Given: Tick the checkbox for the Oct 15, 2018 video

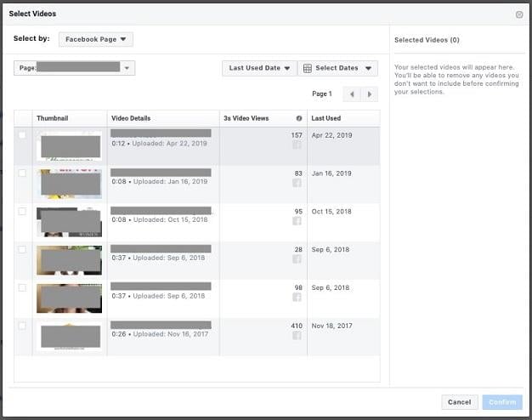Looking at the screenshot, I should coord(22,211).
